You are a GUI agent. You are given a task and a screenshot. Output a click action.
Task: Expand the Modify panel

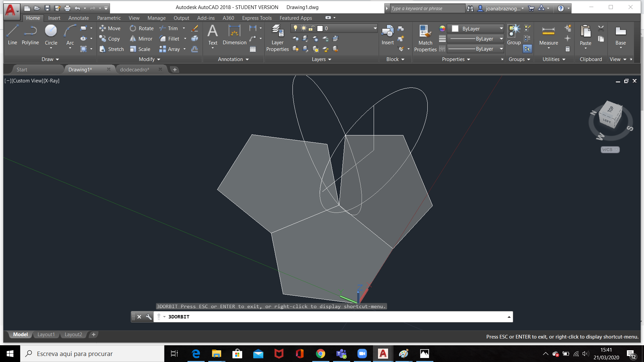click(150, 59)
